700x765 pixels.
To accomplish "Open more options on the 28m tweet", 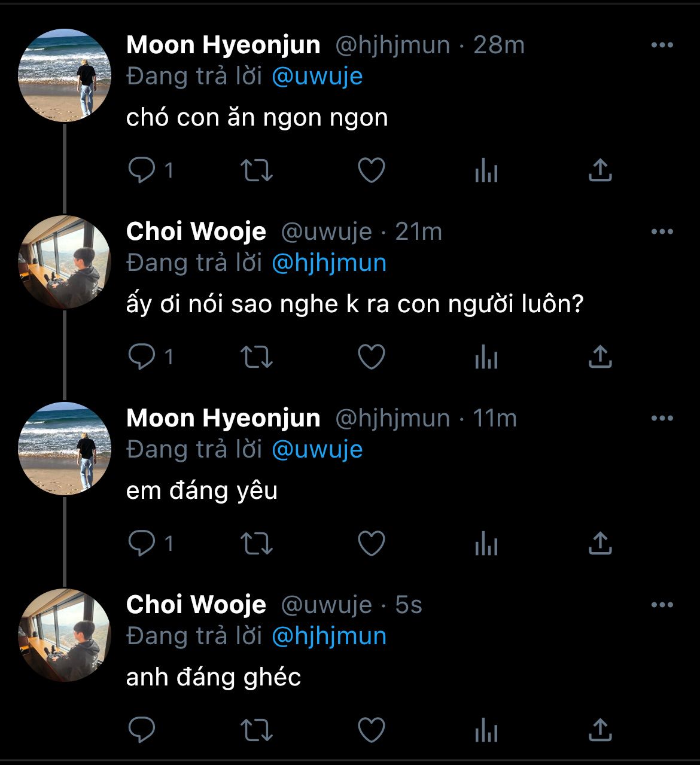I will 662,45.
